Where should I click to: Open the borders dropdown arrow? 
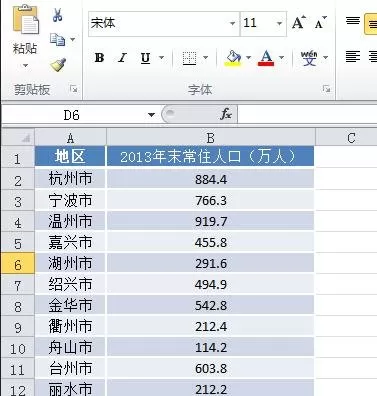pyautogui.click(x=205, y=58)
